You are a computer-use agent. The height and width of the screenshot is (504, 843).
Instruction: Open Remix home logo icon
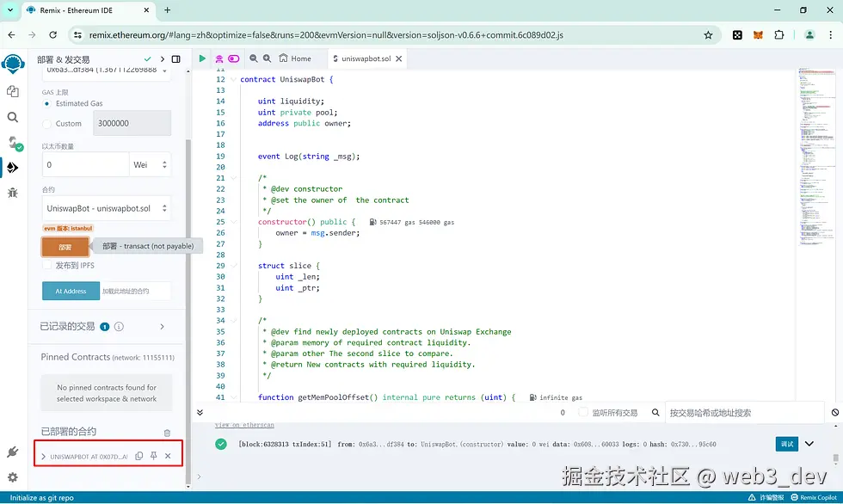point(13,64)
